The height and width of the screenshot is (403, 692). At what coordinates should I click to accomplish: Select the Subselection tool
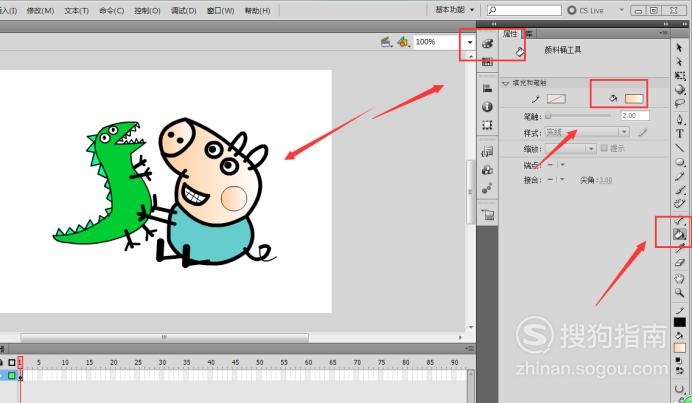pyautogui.click(x=679, y=62)
